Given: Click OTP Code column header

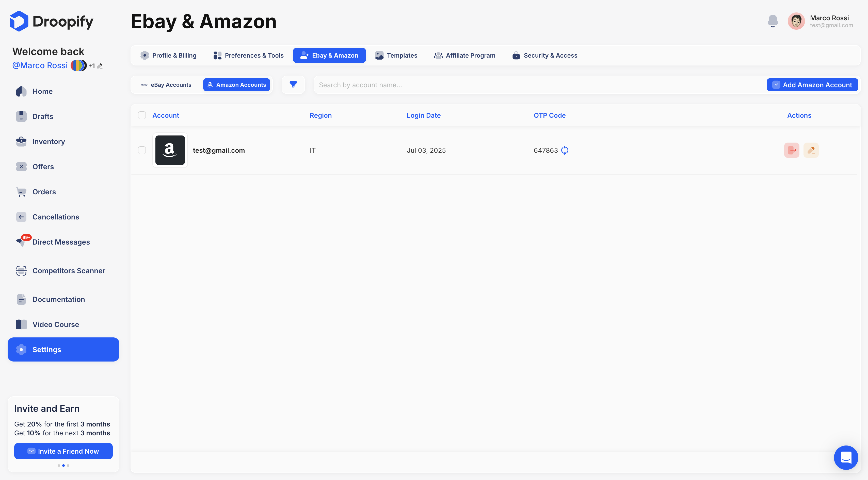Looking at the screenshot, I should 550,115.
